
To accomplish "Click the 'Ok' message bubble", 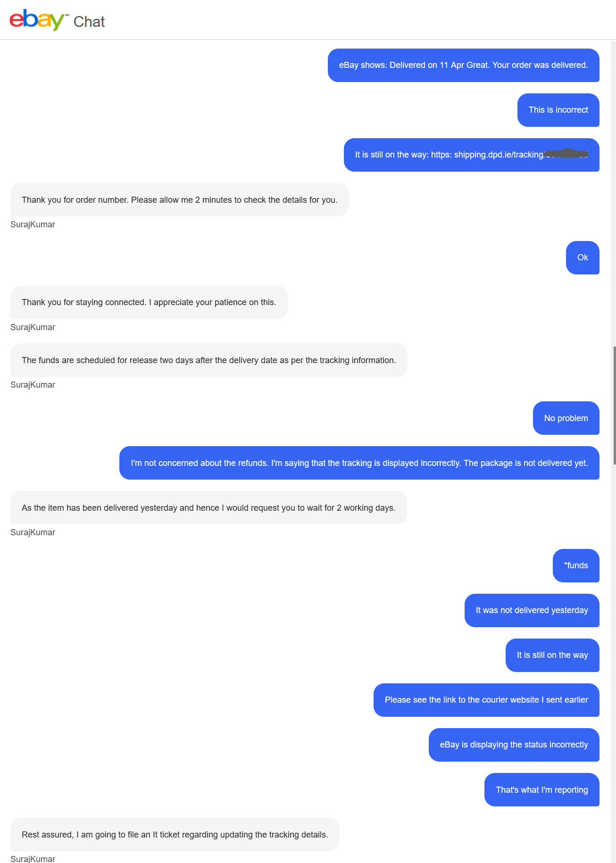I will click(583, 257).
